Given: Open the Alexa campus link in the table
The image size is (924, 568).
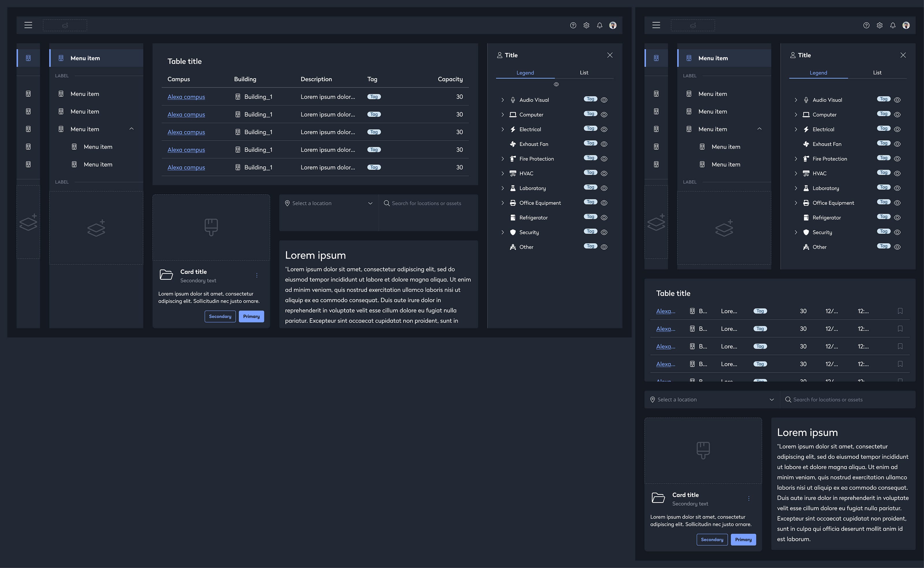Looking at the screenshot, I should [186, 96].
